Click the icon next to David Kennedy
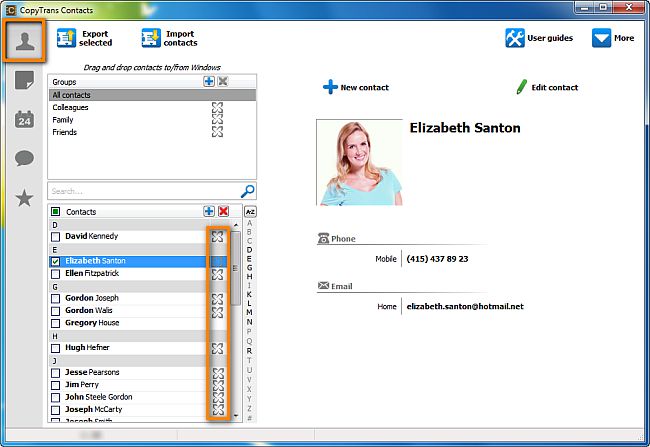Screen dimensions: 650x447 point(218,237)
